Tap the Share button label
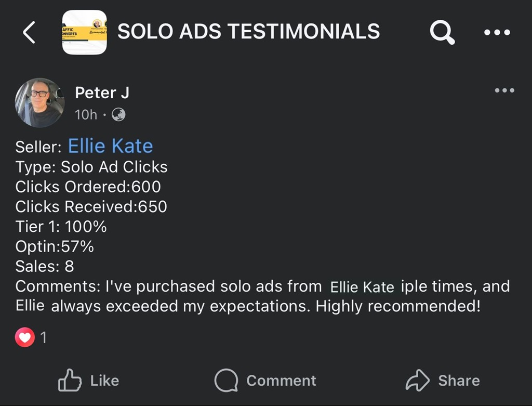 point(459,381)
